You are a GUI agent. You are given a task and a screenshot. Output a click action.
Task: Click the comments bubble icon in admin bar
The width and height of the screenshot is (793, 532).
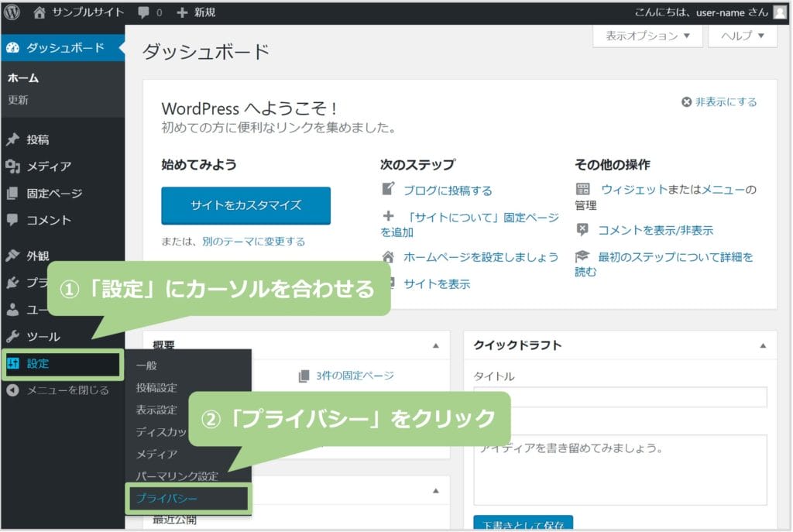coord(143,12)
